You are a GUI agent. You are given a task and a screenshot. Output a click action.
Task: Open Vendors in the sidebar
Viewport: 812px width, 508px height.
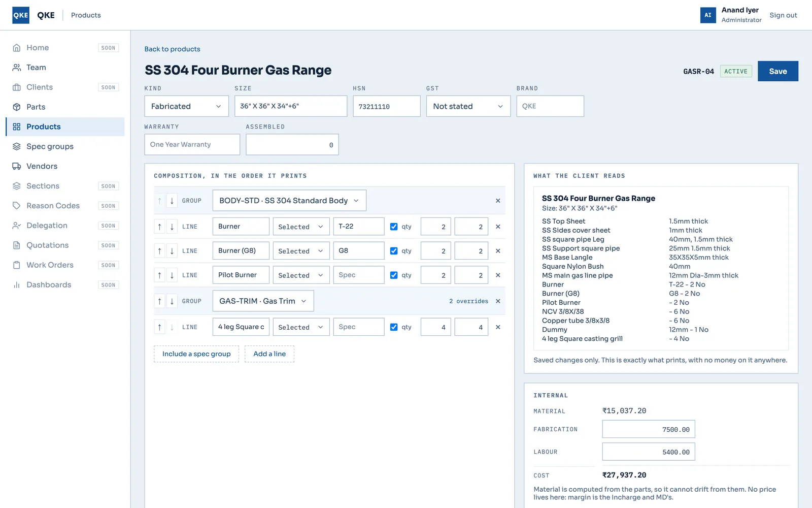pos(65,166)
